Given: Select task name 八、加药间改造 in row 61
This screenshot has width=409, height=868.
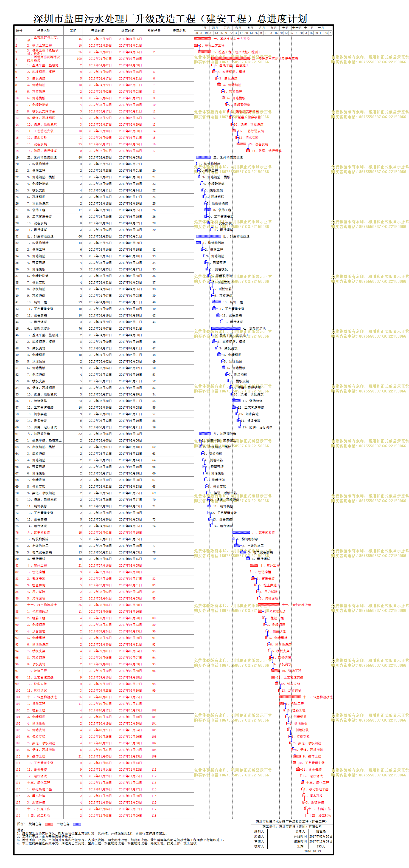Looking at the screenshot, I should tap(38, 434).
